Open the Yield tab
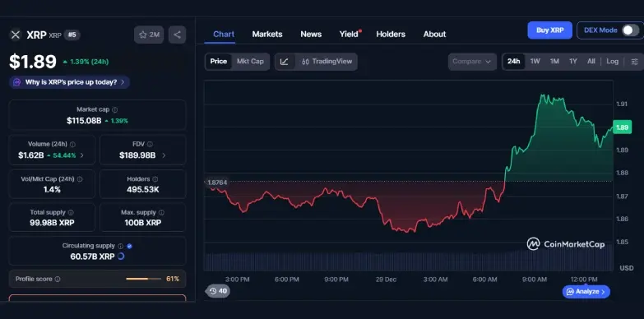The image size is (644, 319). pyautogui.click(x=349, y=34)
